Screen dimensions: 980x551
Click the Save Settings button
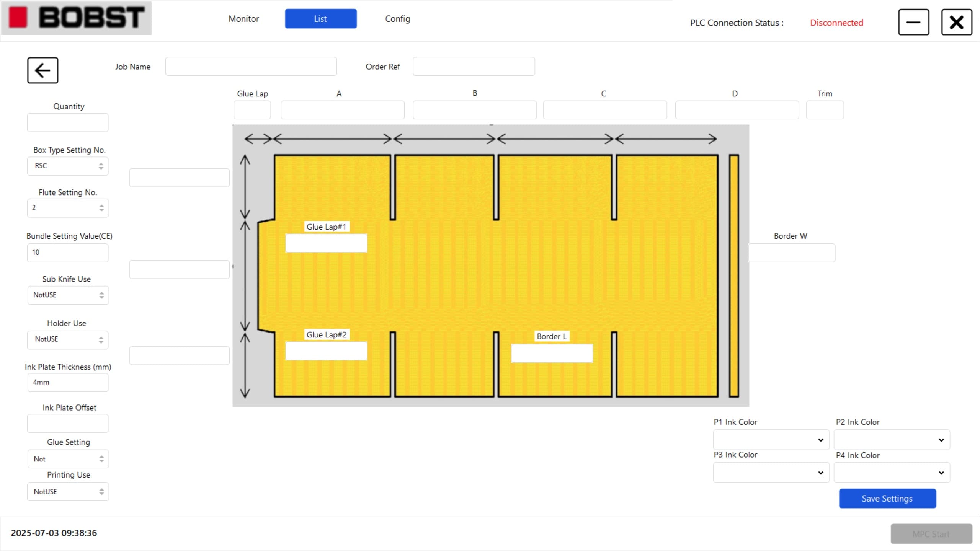point(887,499)
